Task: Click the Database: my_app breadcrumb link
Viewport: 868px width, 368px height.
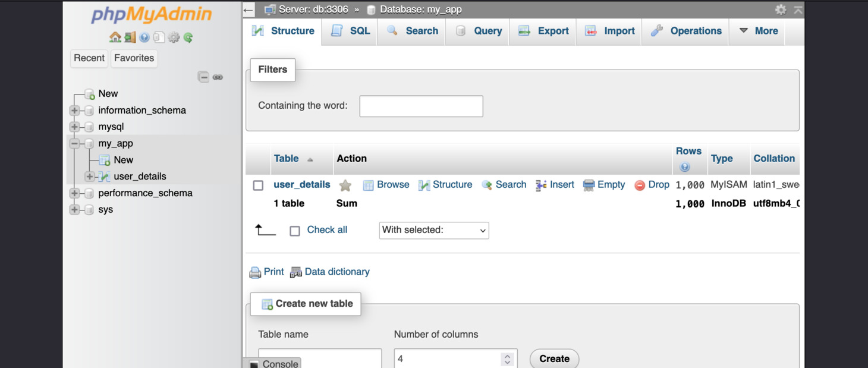Action: point(421,10)
